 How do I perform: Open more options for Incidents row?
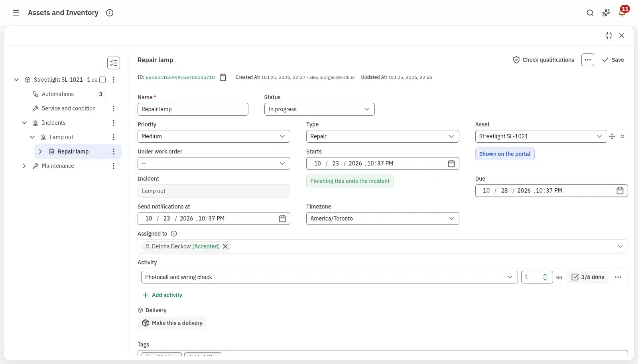114,123
